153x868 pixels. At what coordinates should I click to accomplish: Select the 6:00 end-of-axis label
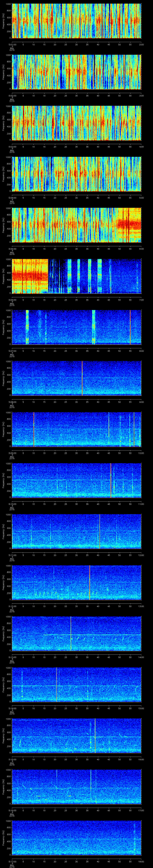point(141,248)
